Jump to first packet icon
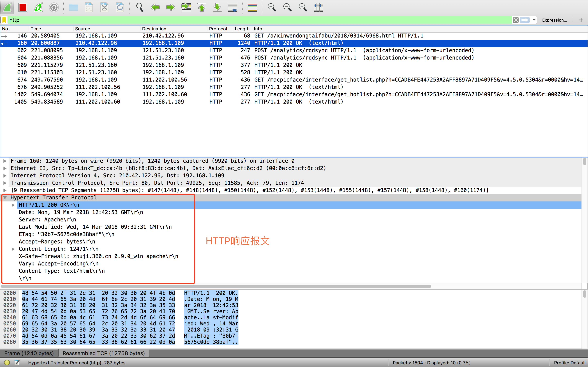 point(202,7)
